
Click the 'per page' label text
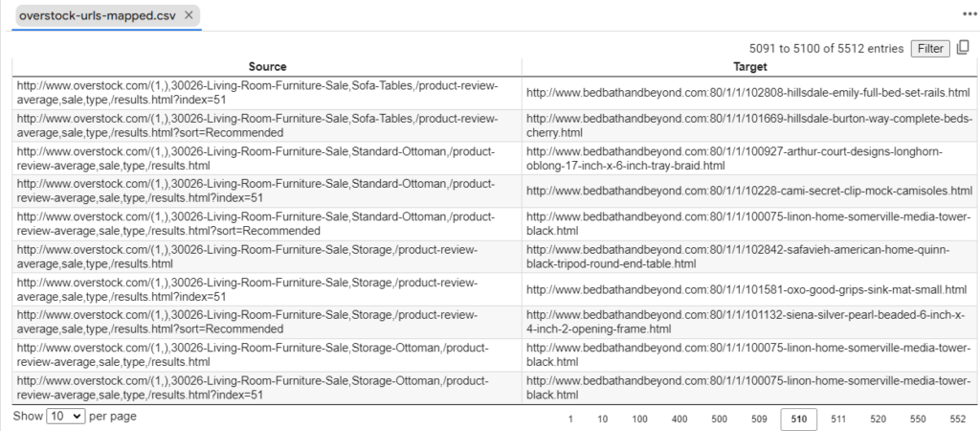[x=113, y=416]
